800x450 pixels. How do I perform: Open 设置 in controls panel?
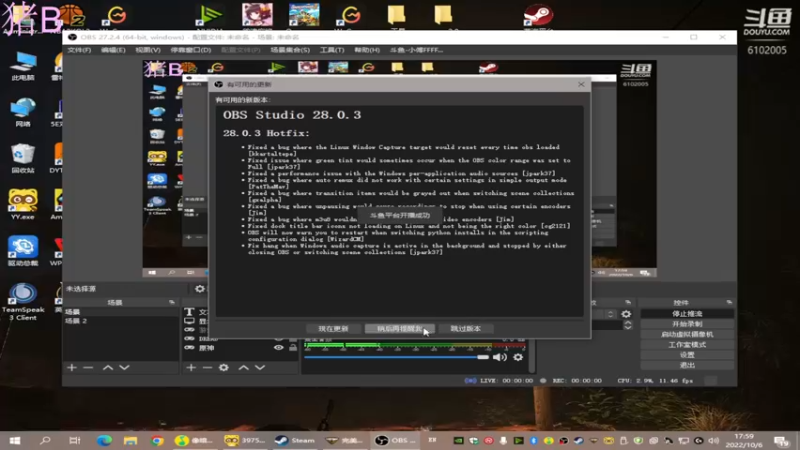click(687, 355)
